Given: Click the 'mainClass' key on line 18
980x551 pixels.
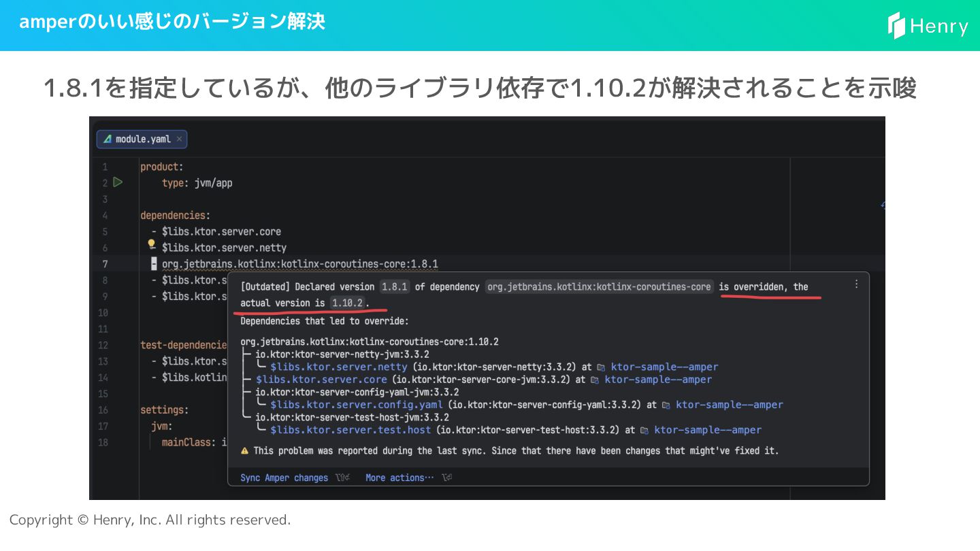Looking at the screenshot, I should [186, 442].
